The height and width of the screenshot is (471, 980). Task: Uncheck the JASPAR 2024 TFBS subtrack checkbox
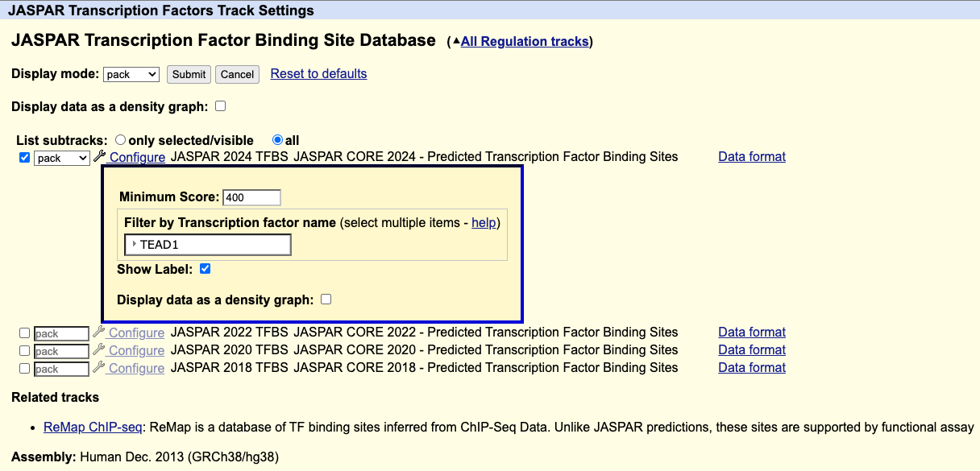(x=24, y=158)
